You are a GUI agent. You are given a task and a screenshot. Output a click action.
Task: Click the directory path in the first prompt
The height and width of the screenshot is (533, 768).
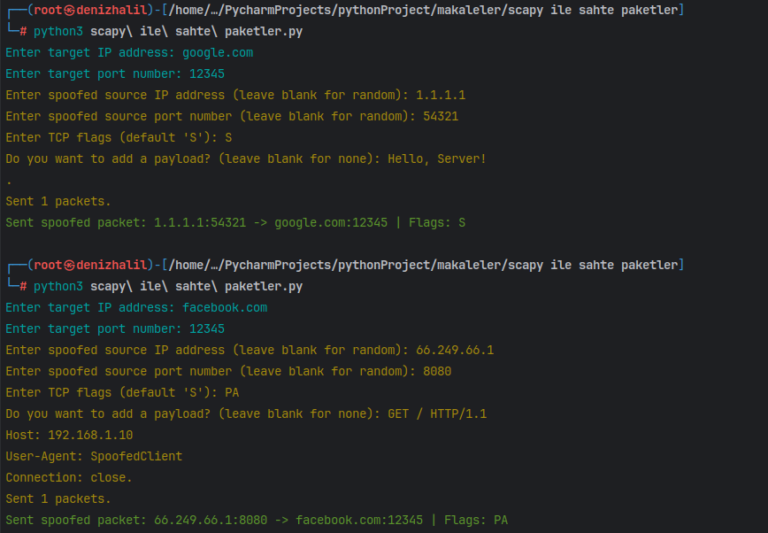pyautogui.click(x=424, y=10)
